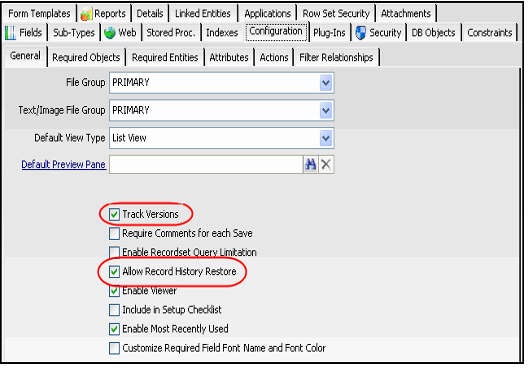Open the Attributes sub-tab
Viewport: 528px width, 373px height.
229,58
